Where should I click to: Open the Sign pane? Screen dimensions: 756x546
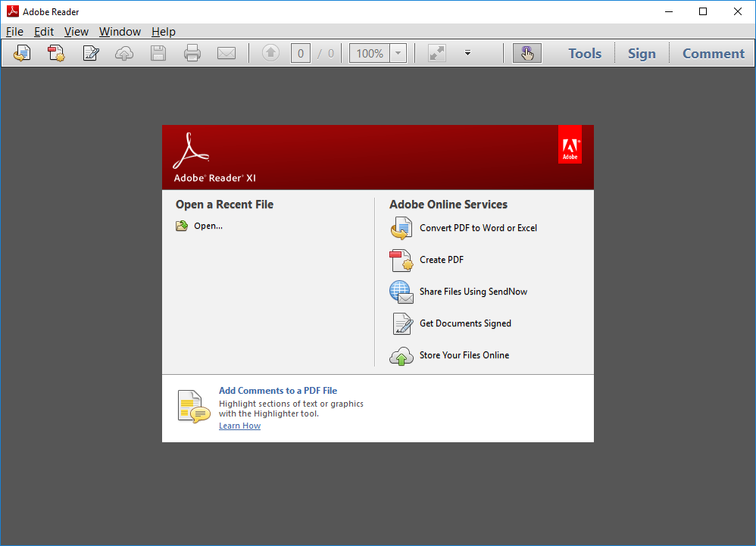click(642, 54)
